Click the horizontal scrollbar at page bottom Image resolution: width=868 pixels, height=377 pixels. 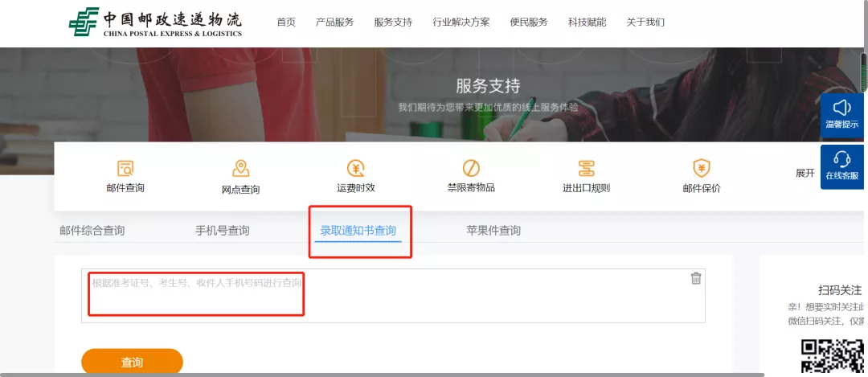pyautogui.click(x=383, y=374)
